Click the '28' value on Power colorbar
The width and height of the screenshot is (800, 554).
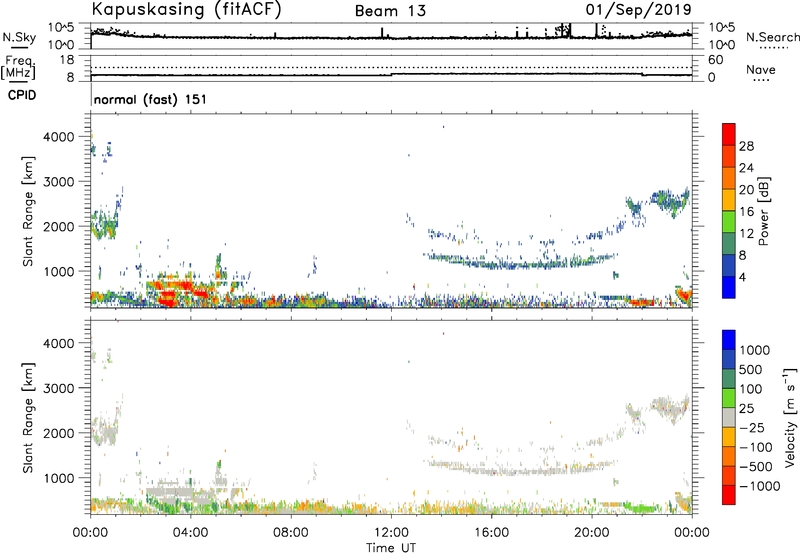pyautogui.click(x=746, y=146)
